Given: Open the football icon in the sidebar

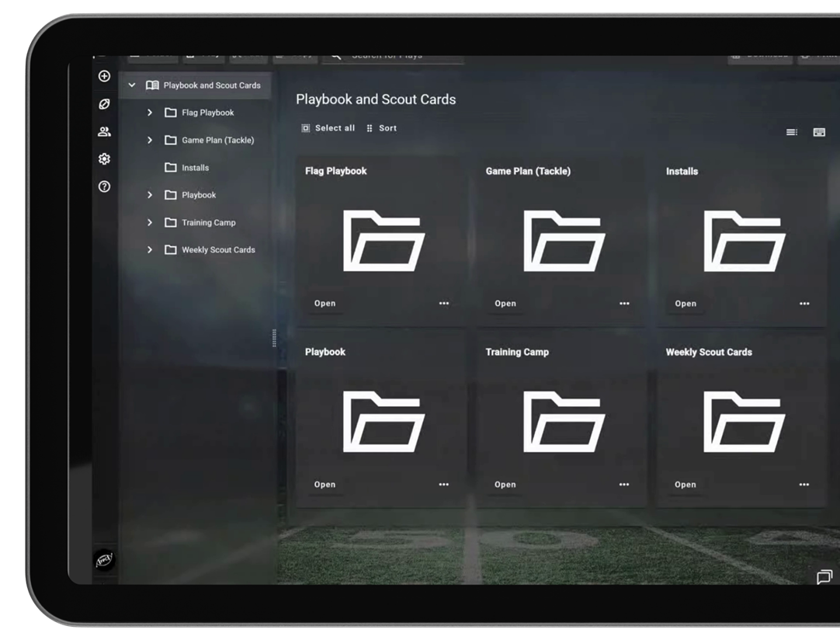Looking at the screenshot, I should 105,104.
